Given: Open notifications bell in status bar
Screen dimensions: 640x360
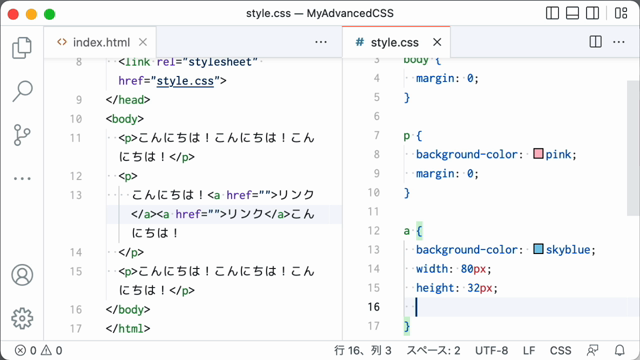Looking at the screenshot, I should click(x=620, y=350).
